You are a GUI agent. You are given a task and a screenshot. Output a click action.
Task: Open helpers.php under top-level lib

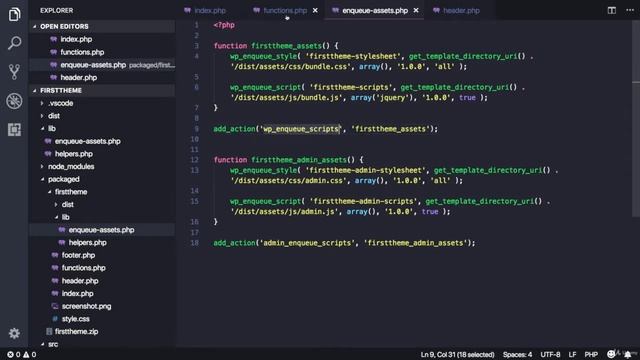pos(74,154)
